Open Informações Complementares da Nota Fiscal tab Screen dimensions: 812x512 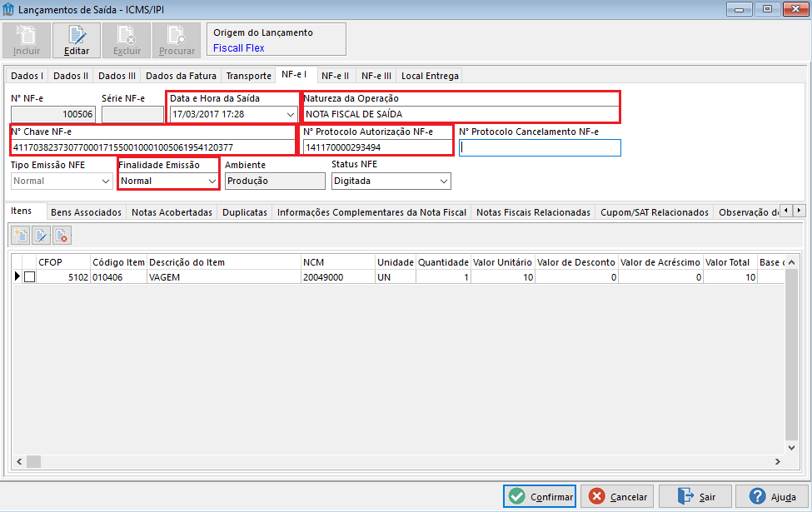[x=371, y=212]
